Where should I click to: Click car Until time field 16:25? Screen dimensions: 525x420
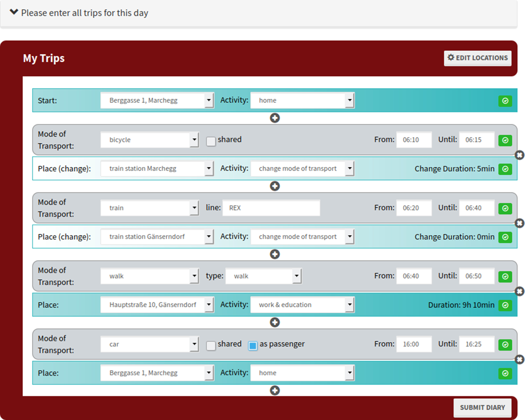477,344
